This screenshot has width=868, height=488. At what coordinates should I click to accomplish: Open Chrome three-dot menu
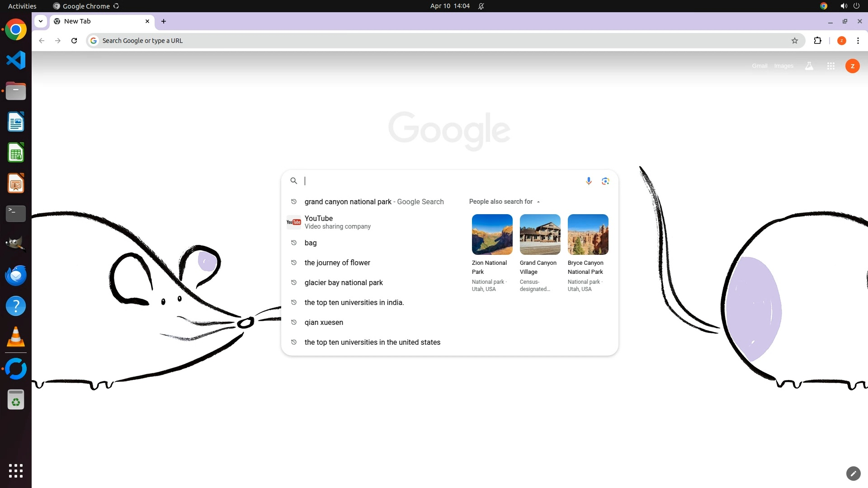point(858,41)
